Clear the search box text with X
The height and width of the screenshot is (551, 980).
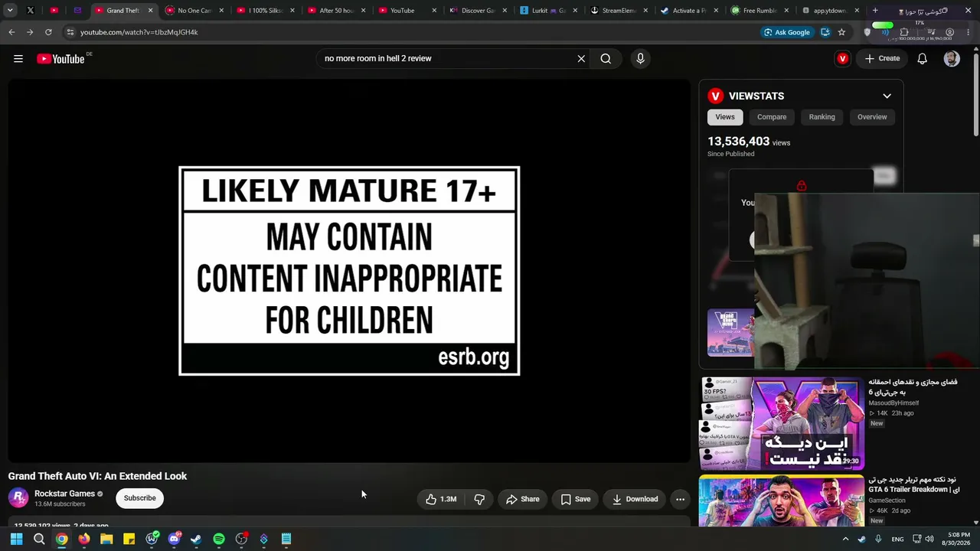(581, 59)
